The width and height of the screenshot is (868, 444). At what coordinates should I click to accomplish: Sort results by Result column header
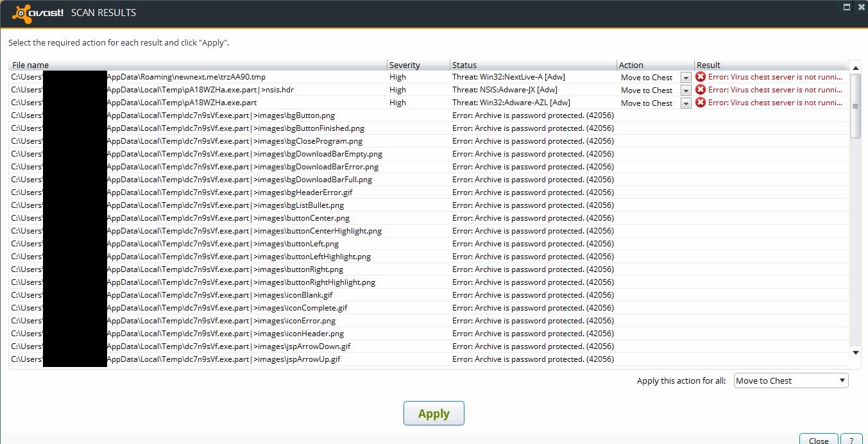[x=772, y=65]
